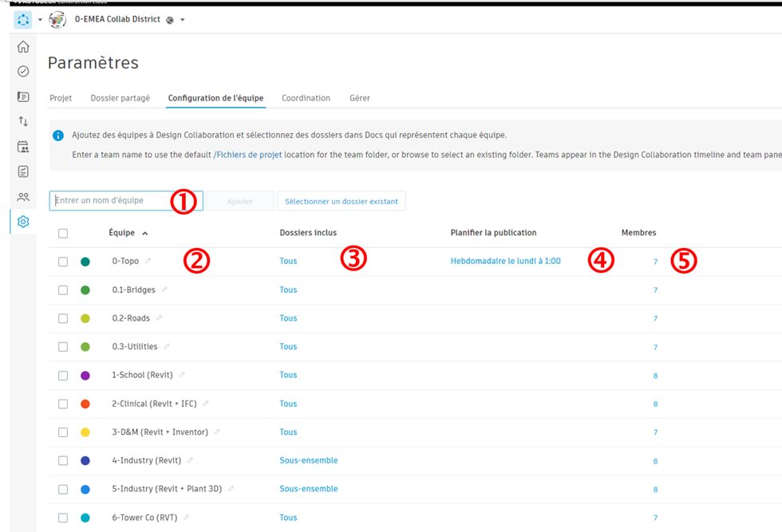The image size is (782, 532).
Task: Sort teams using the Équipe column arrow
Action: [x=145, y=234]
